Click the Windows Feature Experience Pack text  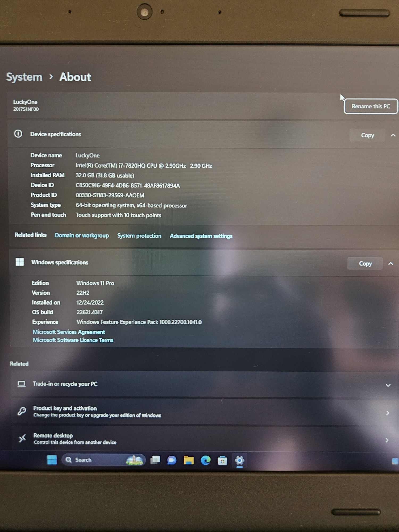[x=139, y=322]
